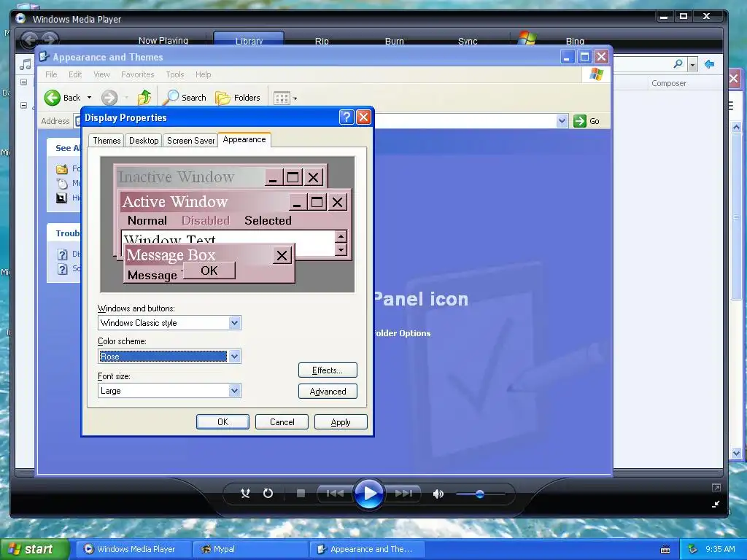Select the Appearance tab

(244, 139)
